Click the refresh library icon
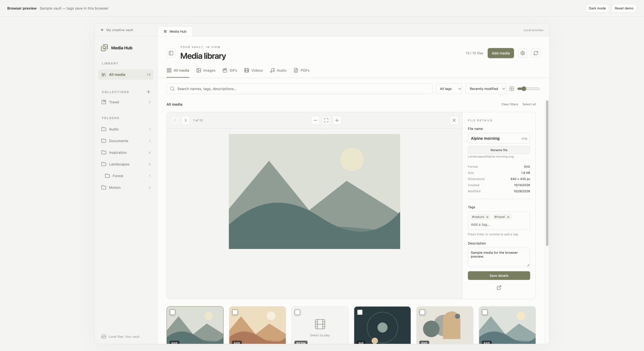This screenshot has width=644, height=351. [x=536, y=53]
